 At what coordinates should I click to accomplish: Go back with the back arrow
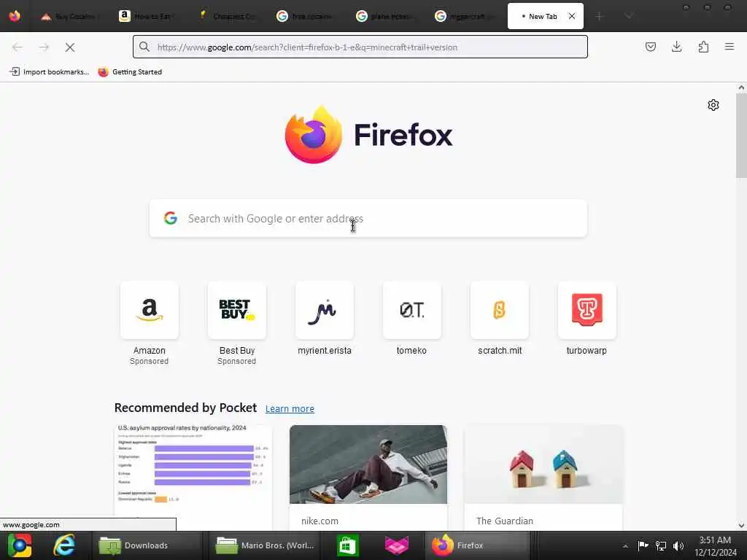point(18,47)
